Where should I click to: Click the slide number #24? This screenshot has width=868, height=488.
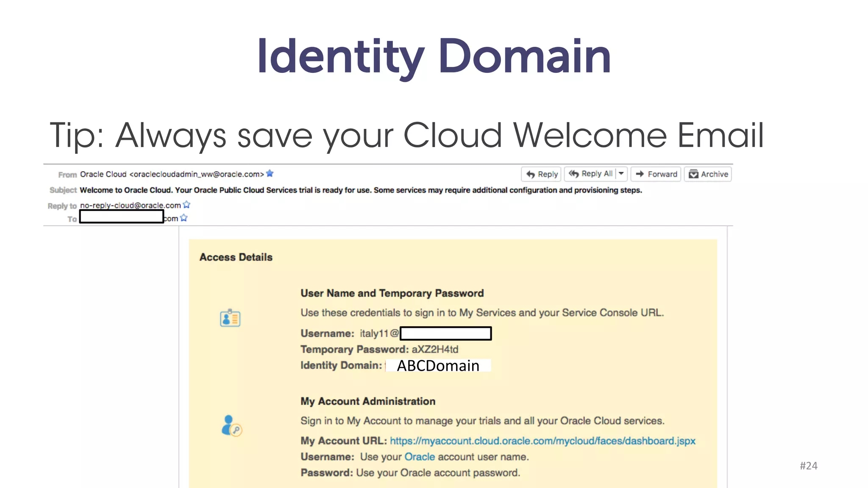[x=808, y=466]
